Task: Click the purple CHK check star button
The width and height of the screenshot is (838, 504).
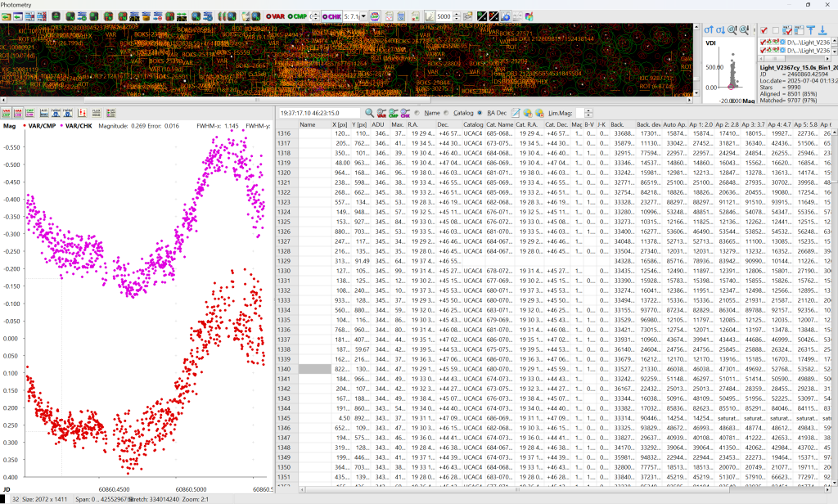Action: (x=332, y=16)
